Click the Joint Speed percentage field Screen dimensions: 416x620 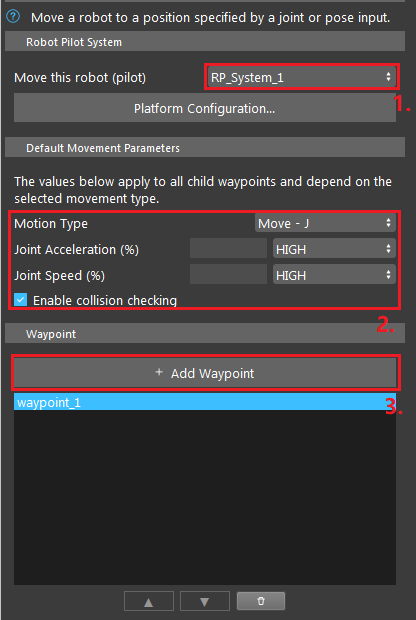228,275
